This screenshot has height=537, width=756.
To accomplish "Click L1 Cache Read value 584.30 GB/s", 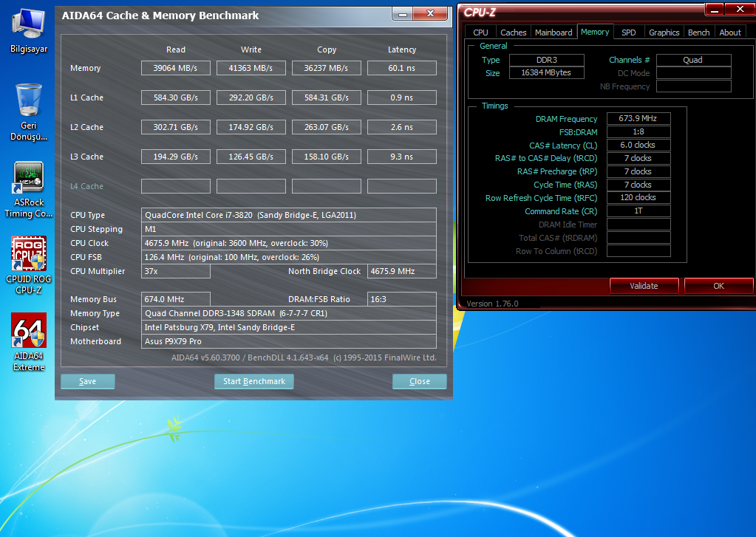I will click(x=175, y=98).
